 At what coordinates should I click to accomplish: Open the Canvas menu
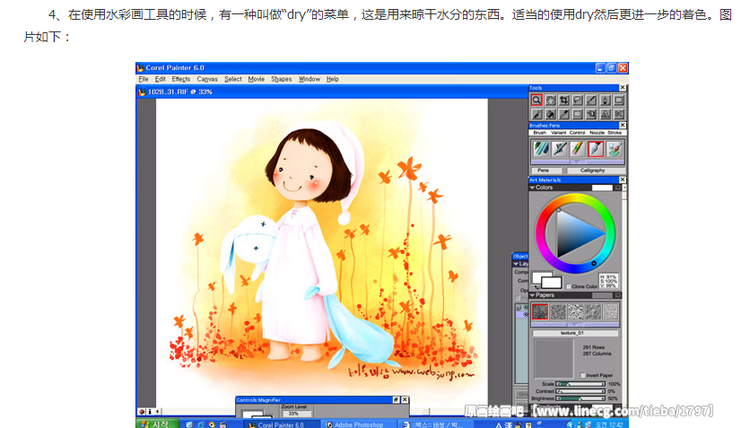(207, 79)
